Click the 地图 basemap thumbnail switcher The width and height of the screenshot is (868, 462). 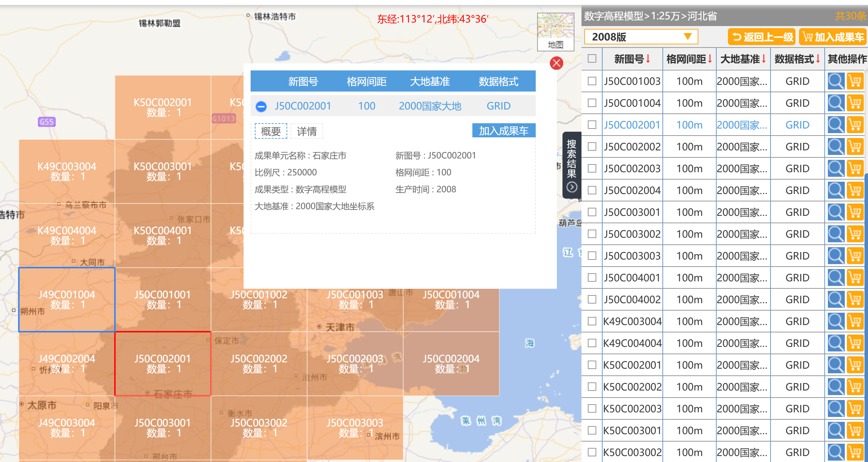(x=555, y=32)
